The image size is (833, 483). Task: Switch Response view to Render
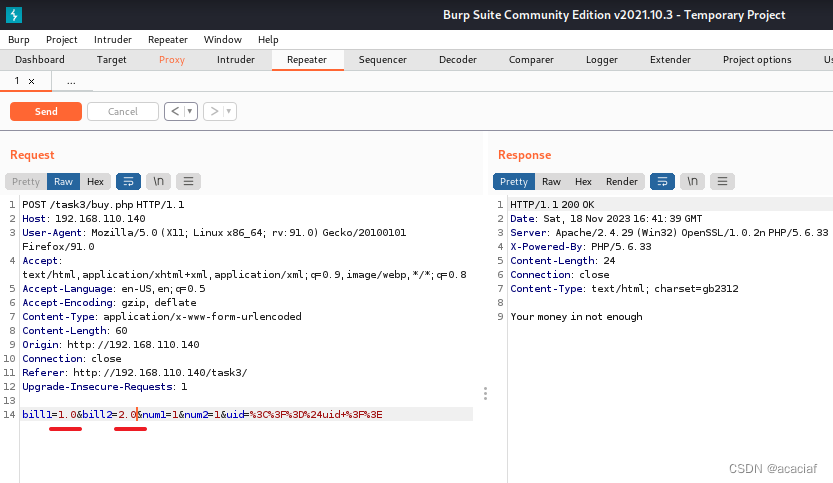click(x=622, y=182)
